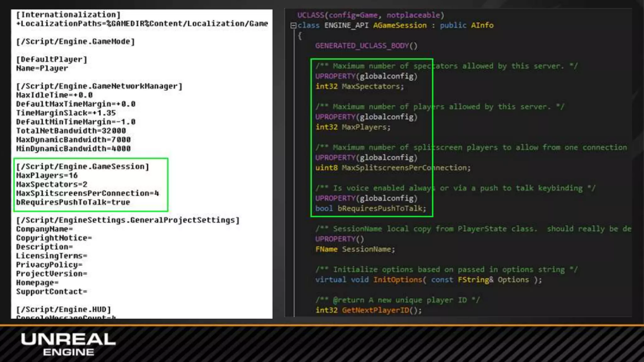Image resolution: width=644 pixels, height=362 pixels.
Task: Click the CompanyName= empty setting line
Action: click(x=44, y=229)
